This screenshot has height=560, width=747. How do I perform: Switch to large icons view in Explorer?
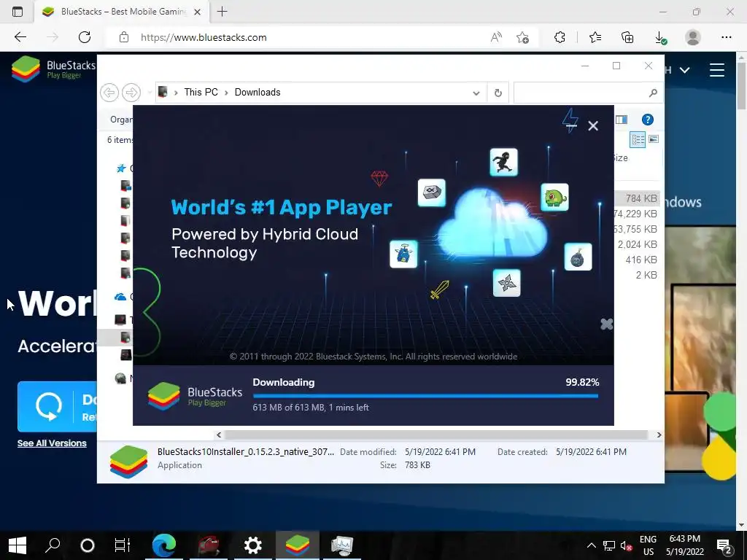click(654, 139)
